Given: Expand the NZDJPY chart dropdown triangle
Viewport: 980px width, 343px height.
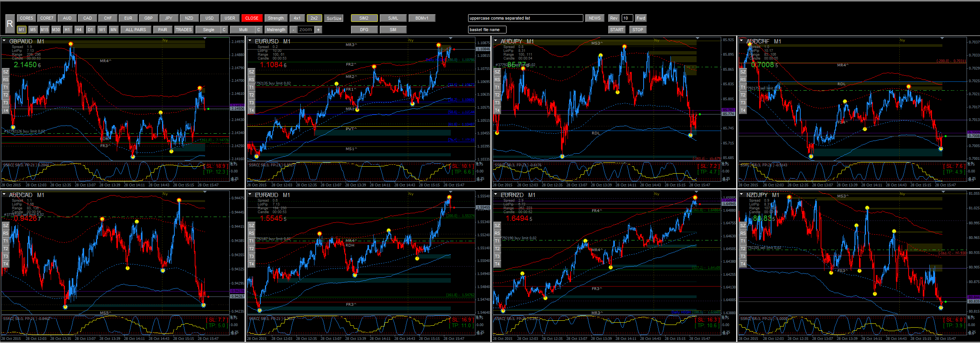Looking at the screenshot, I should point(742,194).
